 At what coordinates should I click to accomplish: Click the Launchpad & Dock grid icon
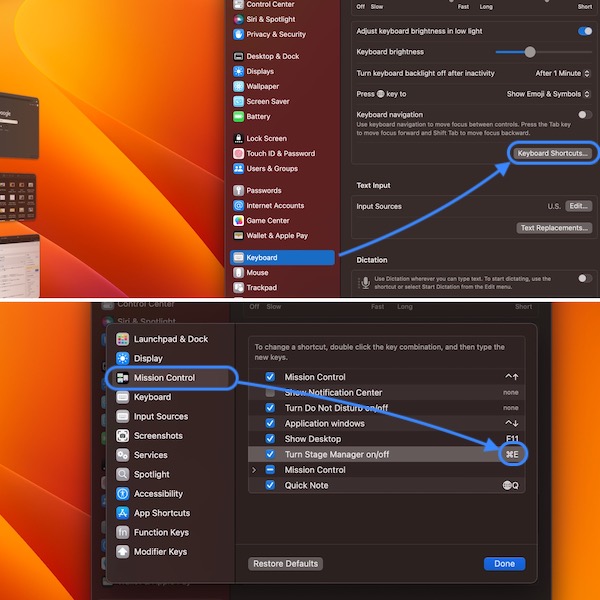(x=122, y=339)
